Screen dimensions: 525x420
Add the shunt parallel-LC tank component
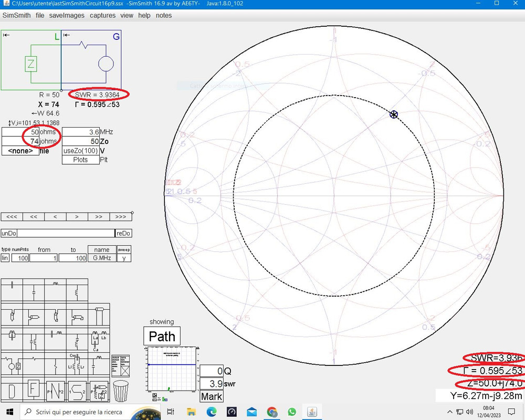(34, 340)
